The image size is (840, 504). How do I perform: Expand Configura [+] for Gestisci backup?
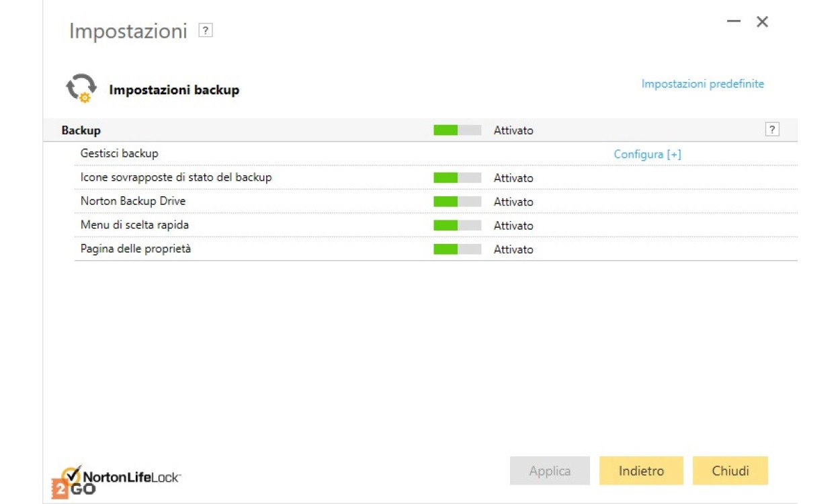pos(647,155)
